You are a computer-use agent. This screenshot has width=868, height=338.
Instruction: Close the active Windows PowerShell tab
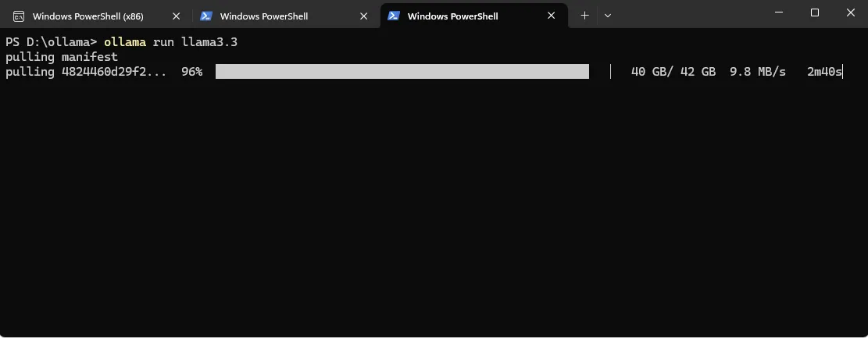point(552,16)
